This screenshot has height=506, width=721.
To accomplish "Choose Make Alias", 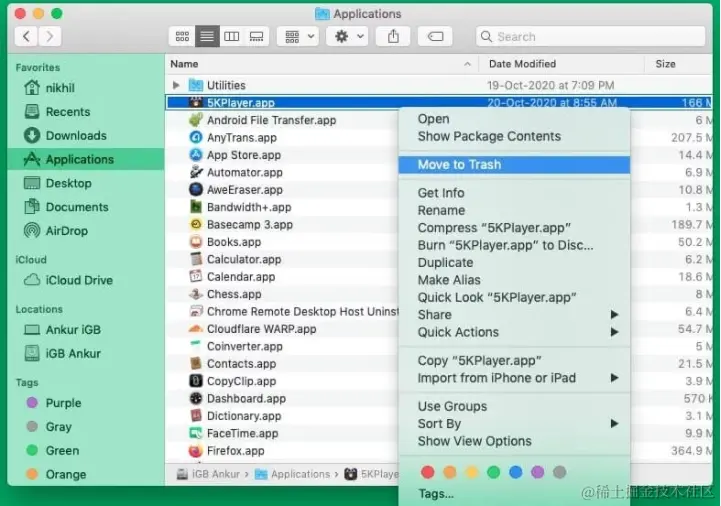I will 514,280.
